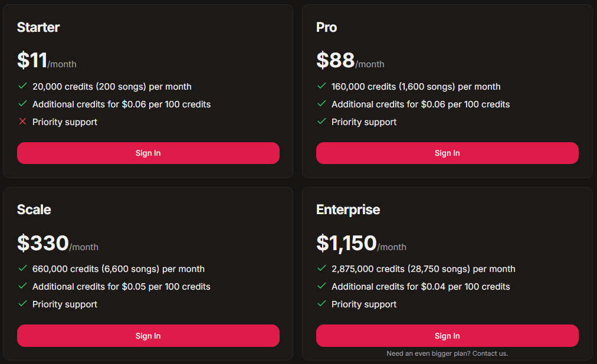Click the checkmark beside 160,000 credits
597x364 pixels.
click(322, 86)
